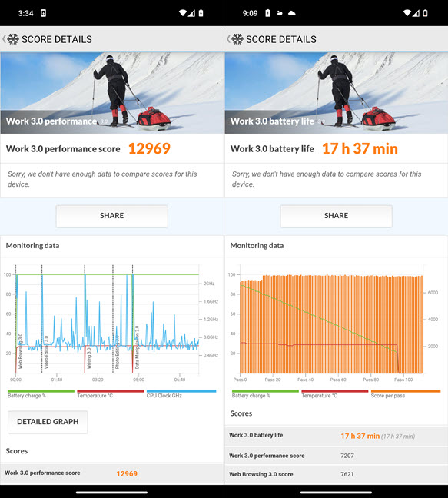Tap the 'SCORE DETAILS' title on left screen
The image size is (448, 498).
coord(57,39)
